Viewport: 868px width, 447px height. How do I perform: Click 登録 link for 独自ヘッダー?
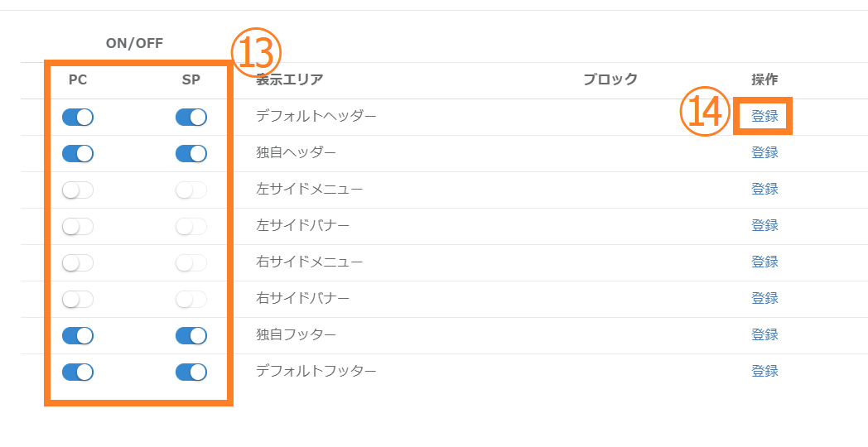click(764, 153)
